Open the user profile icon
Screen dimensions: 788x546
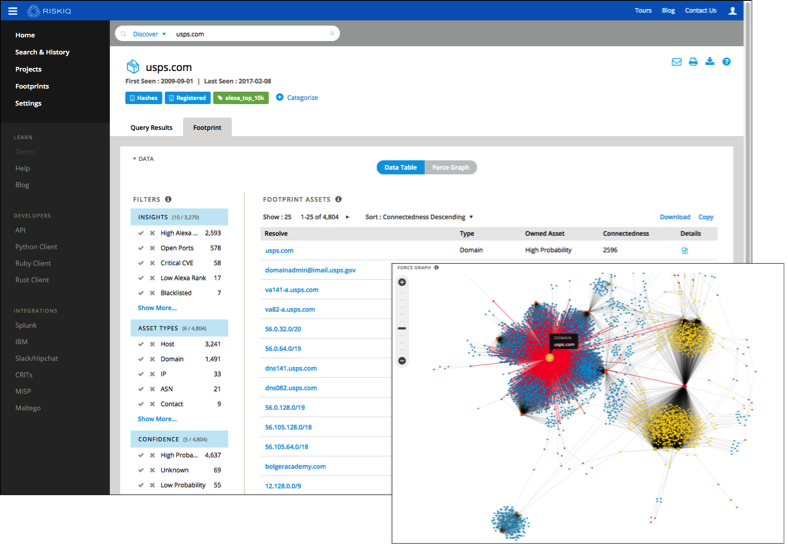pyautogui.click(x=732, y=11)
